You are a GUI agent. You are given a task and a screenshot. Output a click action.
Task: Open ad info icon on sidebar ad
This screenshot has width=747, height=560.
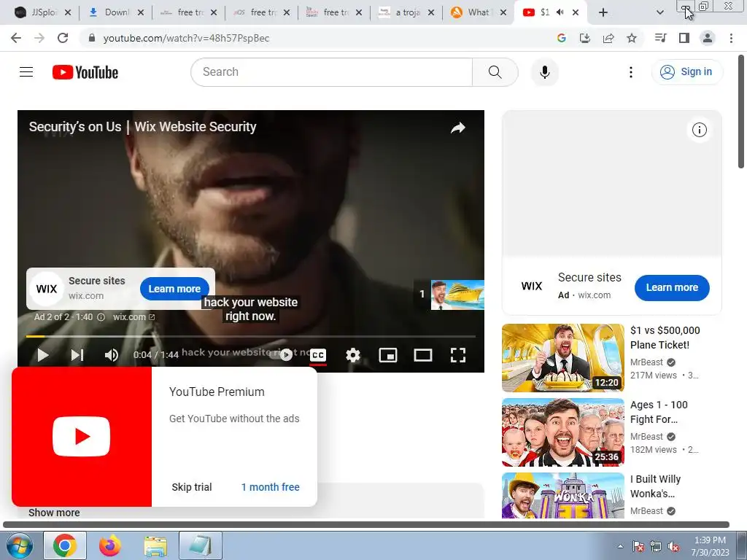[x=699, y=130]
